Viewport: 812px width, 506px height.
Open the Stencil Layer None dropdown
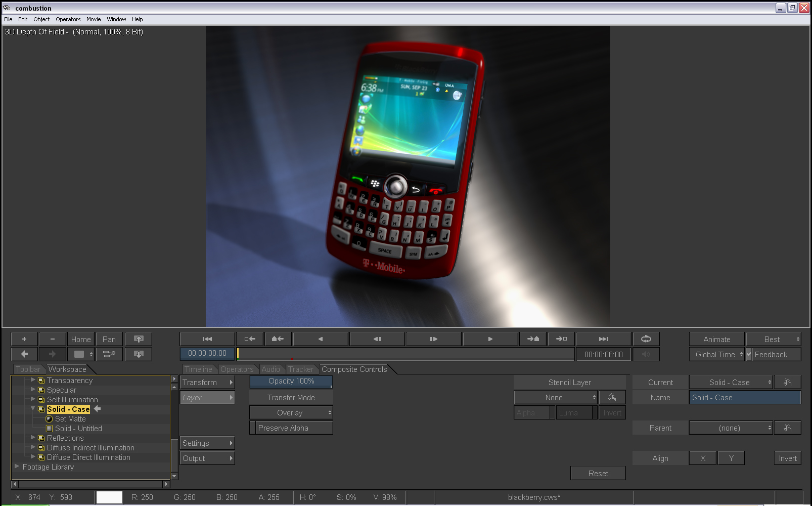(556, 398)
